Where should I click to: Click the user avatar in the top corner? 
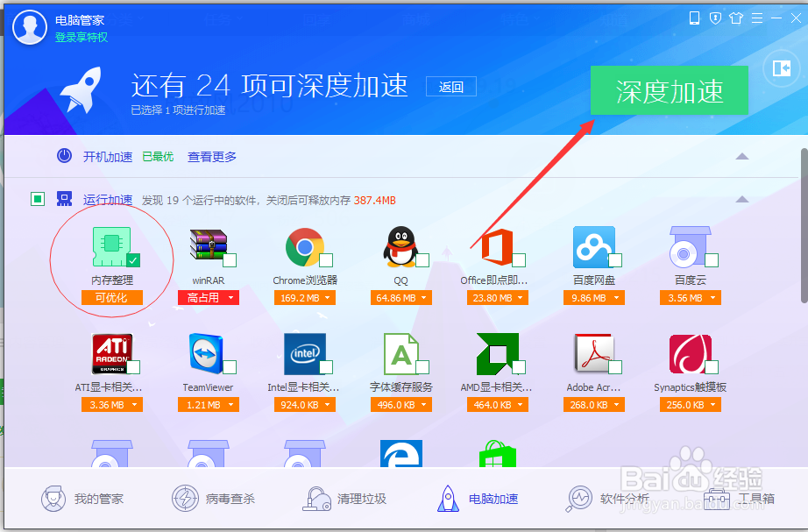click(29, 27)
